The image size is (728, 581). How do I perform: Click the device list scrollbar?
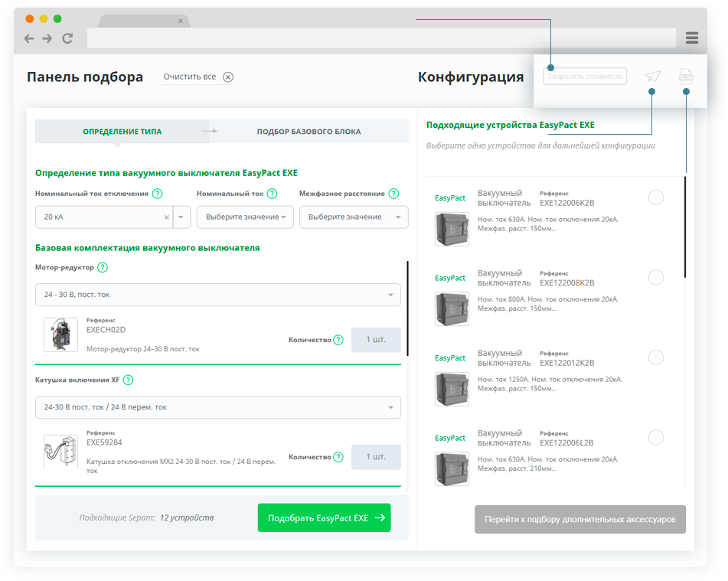685,227
